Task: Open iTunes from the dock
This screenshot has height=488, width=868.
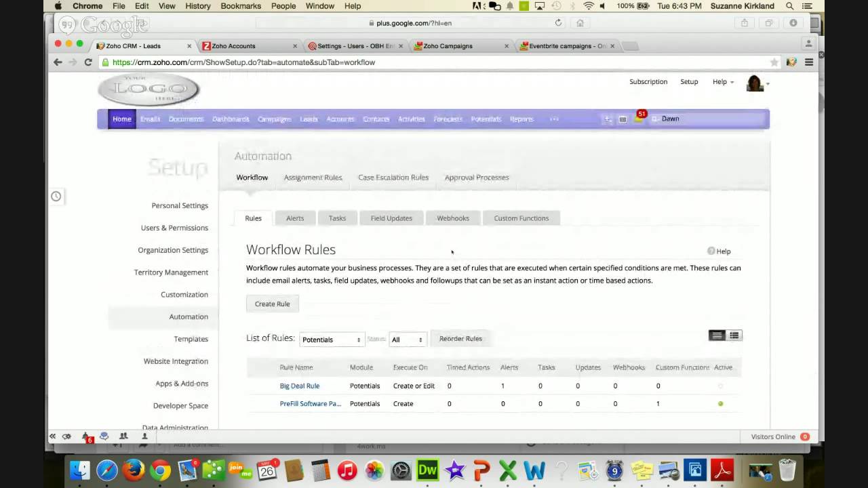Action: [x=347, y=470]
